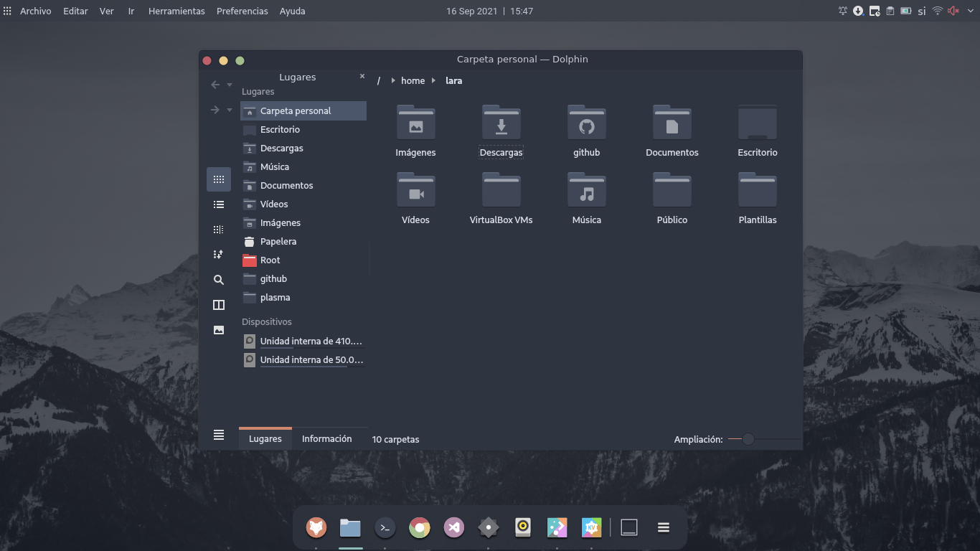The image size is (980, 551).
Task: Select Carpeta personal in the places list
Action: pos(303,110)
